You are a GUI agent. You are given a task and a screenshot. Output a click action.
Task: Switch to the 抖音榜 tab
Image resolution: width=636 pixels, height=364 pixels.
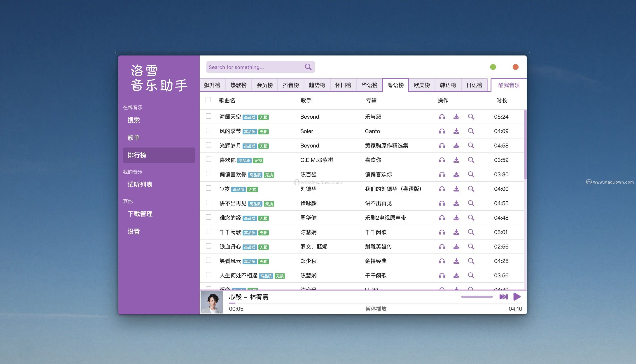coord(291,85)
